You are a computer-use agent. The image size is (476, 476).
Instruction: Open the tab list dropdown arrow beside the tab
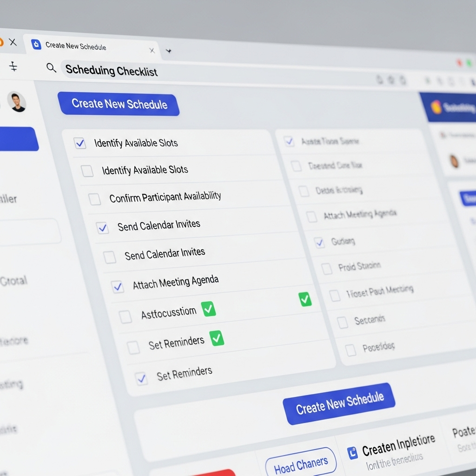pyautogui.click(x=168, y=51)
